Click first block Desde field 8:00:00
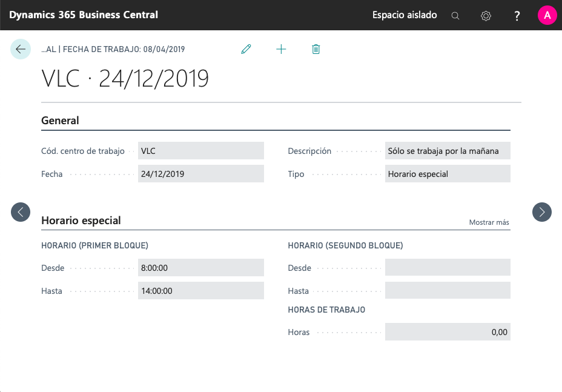This screenshot has height=392, width=562. (x=201, y=268)
